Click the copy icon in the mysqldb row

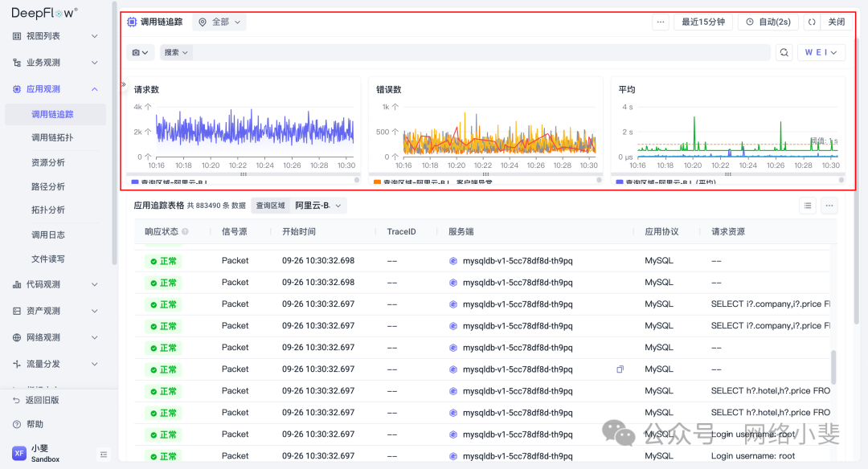(620, 369)
